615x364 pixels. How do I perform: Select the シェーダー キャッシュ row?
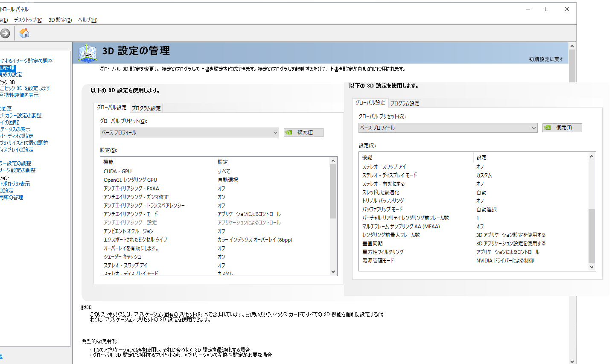coord(215,257)
